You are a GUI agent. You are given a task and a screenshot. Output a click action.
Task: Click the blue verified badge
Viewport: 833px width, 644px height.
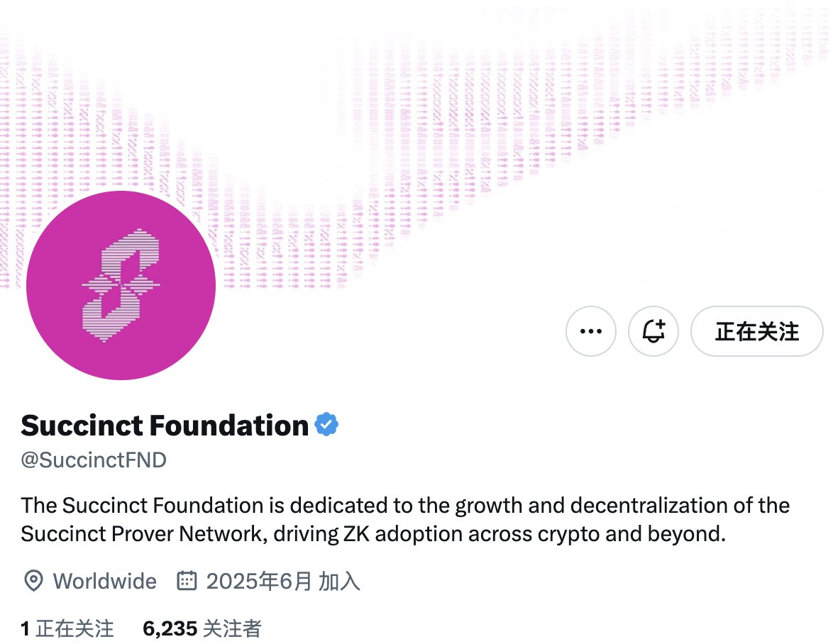(326, 425)
